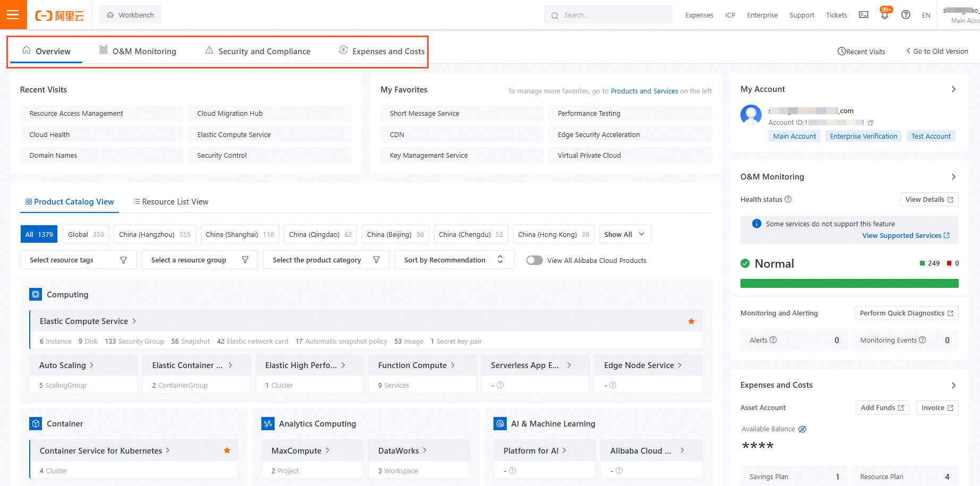Open Select the product category filter

[326, 260]
